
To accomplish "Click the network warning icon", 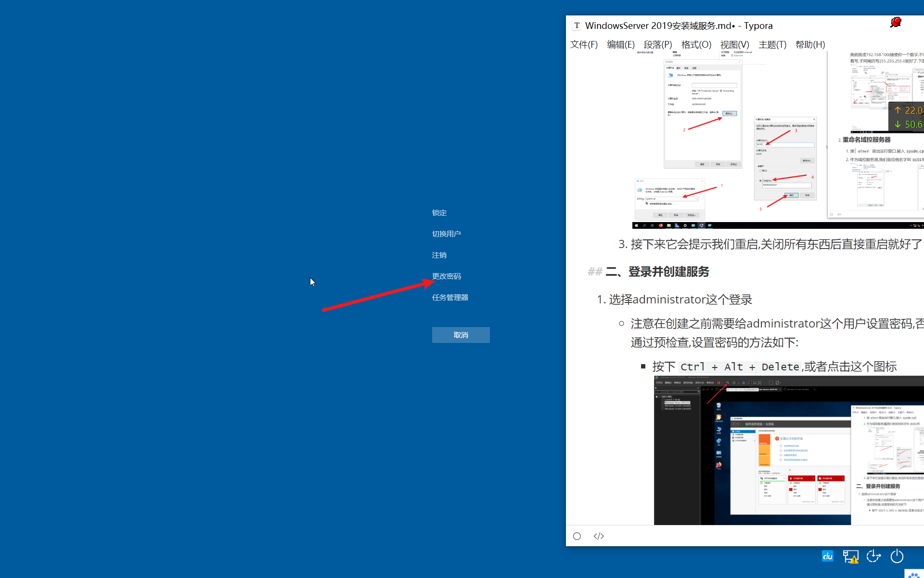I will [850, 557].
